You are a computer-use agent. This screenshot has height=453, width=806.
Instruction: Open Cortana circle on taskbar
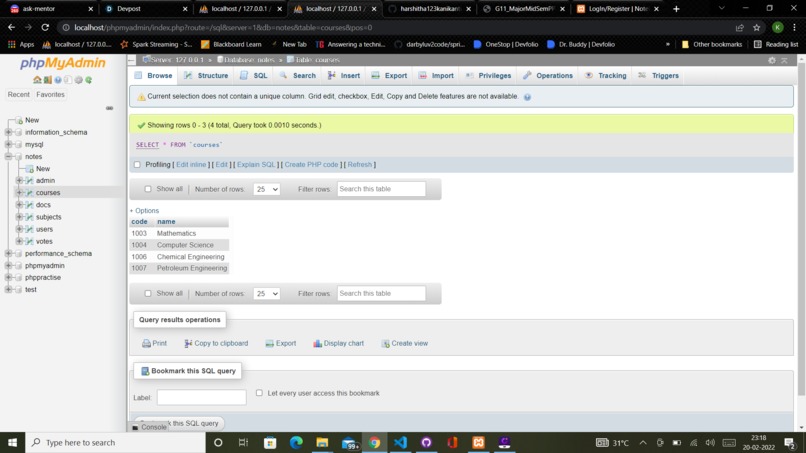218,443
